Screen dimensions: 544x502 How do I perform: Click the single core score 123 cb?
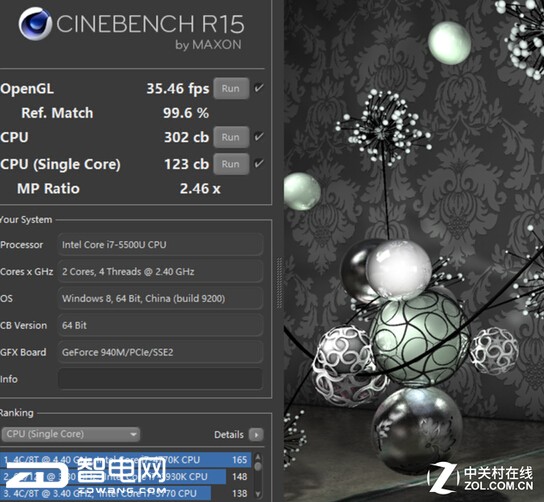pyautogui.click(x=186, y=164)
